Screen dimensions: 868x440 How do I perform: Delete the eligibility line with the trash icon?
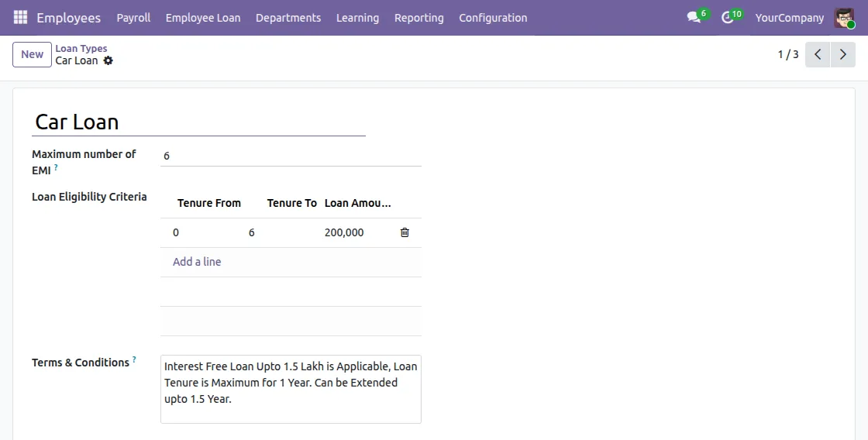pos(405,232)
